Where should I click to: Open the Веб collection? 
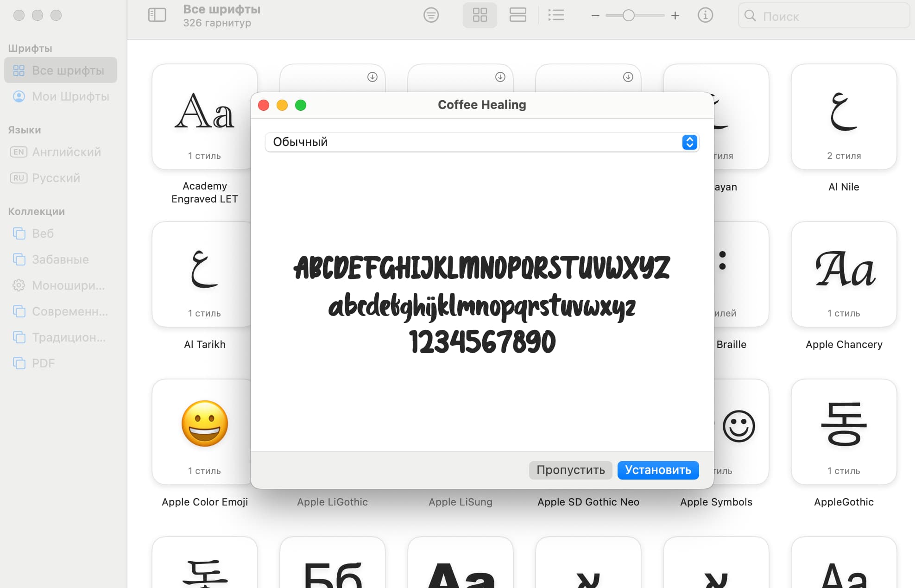coord(61,234)
